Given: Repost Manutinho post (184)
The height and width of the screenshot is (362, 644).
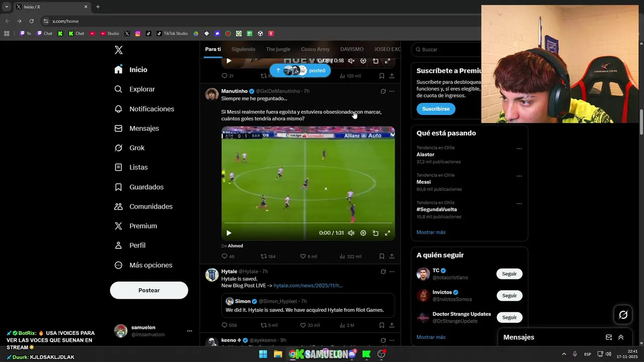Looking at the screenshot, I should coord(268,256).
